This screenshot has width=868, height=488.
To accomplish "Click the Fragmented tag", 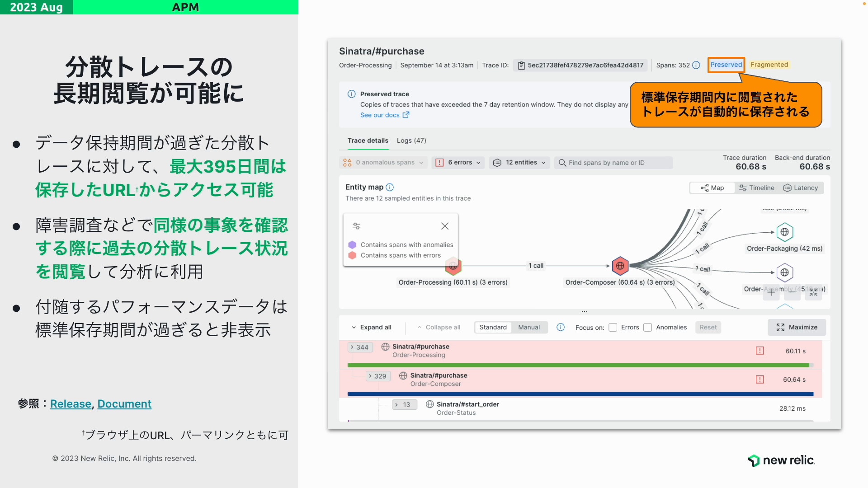I will (769, 65).
